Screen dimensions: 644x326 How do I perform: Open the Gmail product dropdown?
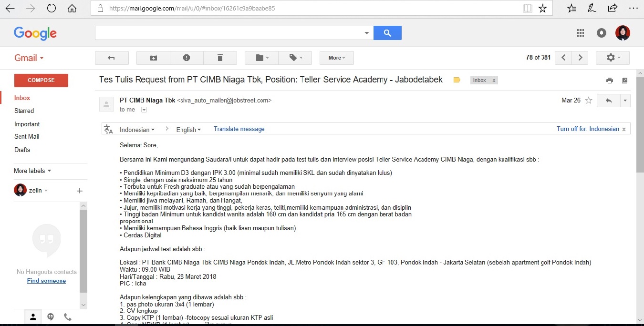click(x=29, y=58)
